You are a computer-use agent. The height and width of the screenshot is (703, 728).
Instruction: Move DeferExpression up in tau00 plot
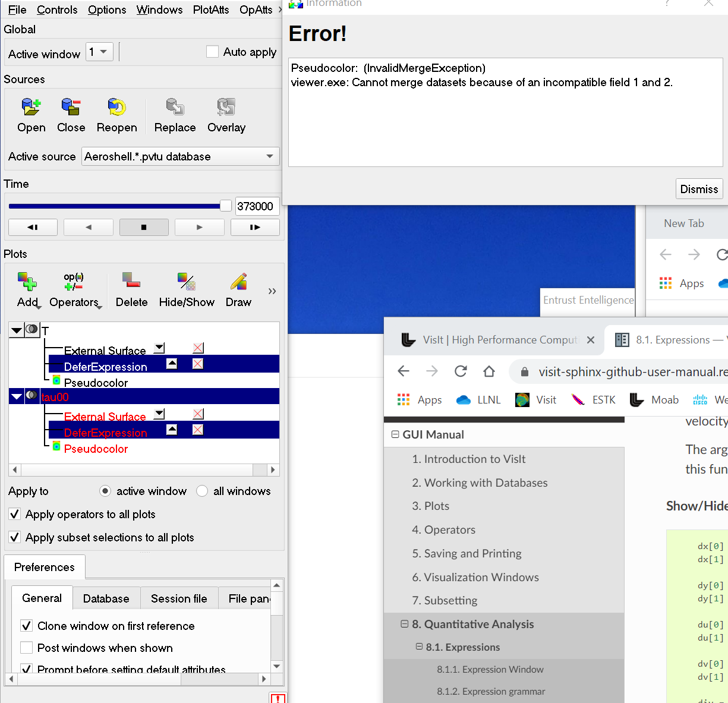point(172,430)
